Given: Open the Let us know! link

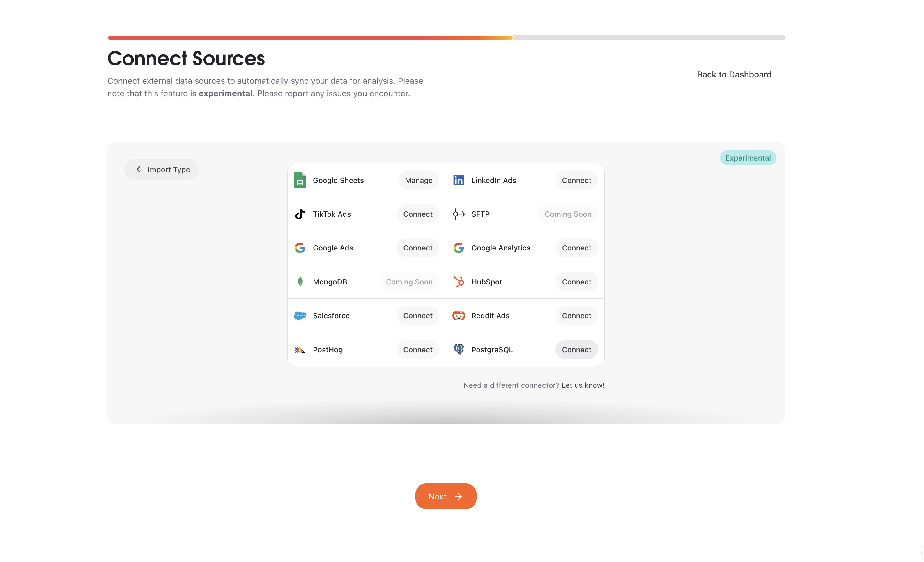Looking at the screenshot, I should (583, 385).
